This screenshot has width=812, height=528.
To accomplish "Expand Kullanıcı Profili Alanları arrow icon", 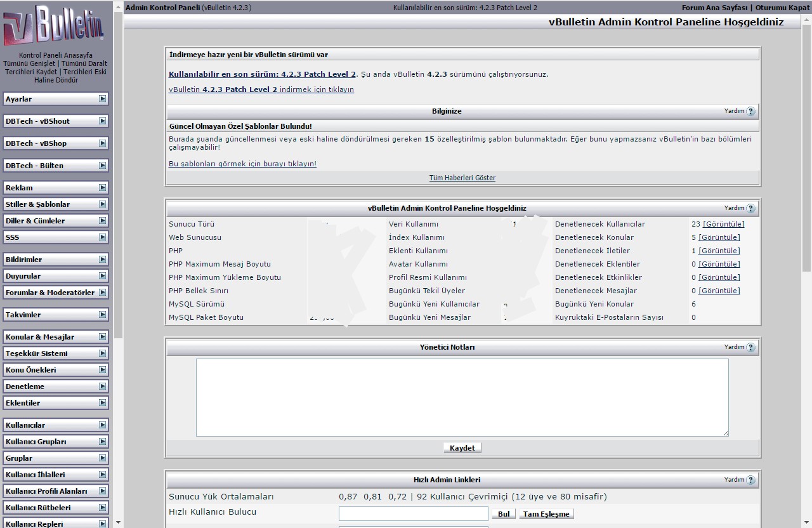I will 102,491.
